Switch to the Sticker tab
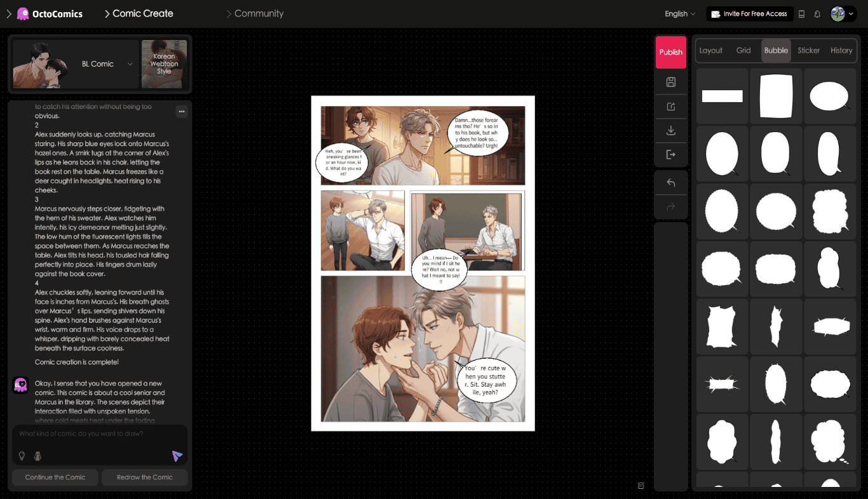Image resolution: width=868 pixels, height=499 pixels. (x=809, y=50)
